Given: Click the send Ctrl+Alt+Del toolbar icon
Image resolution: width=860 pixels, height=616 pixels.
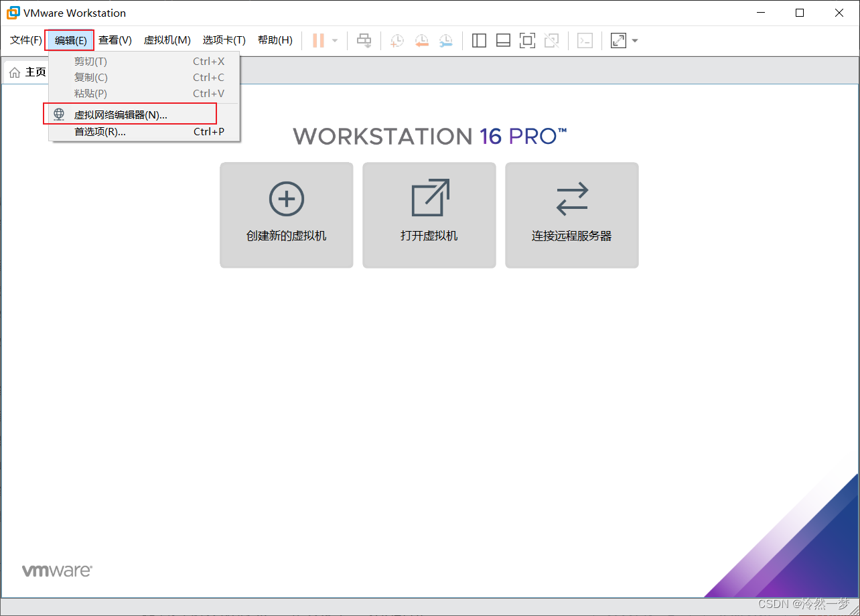Looking at the screenshot, I should click(x=364, y=40).
